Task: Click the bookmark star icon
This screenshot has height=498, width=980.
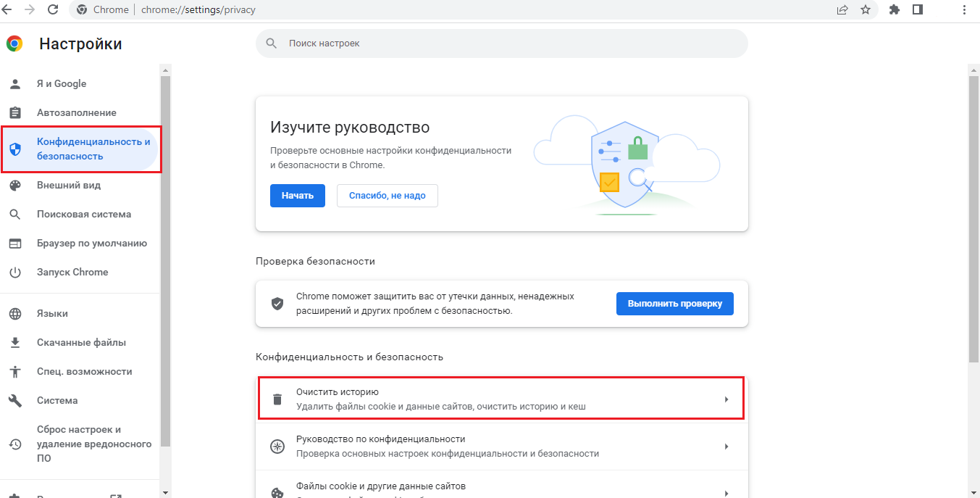Action: pyautogui.click(x=865, y=9)
